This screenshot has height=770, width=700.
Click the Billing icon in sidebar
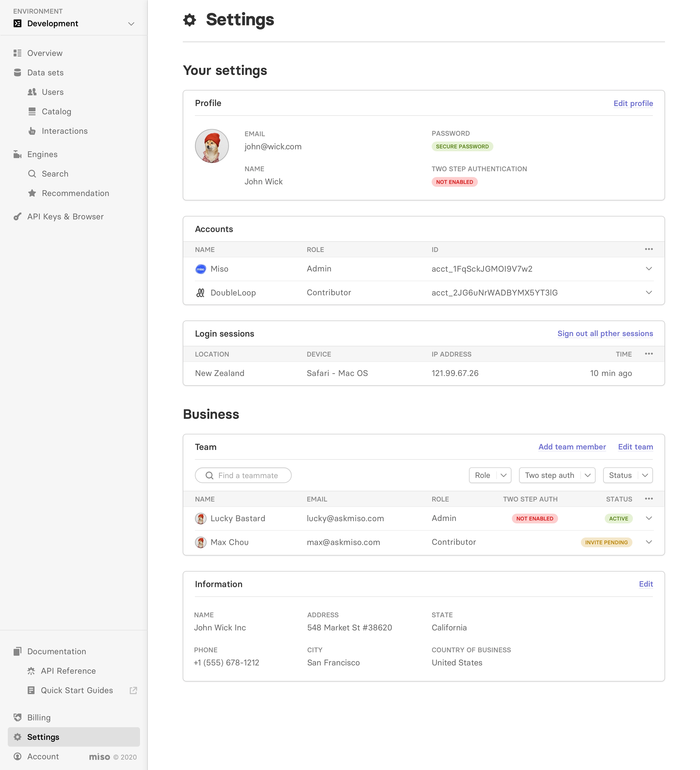click(x=17, y=717)
